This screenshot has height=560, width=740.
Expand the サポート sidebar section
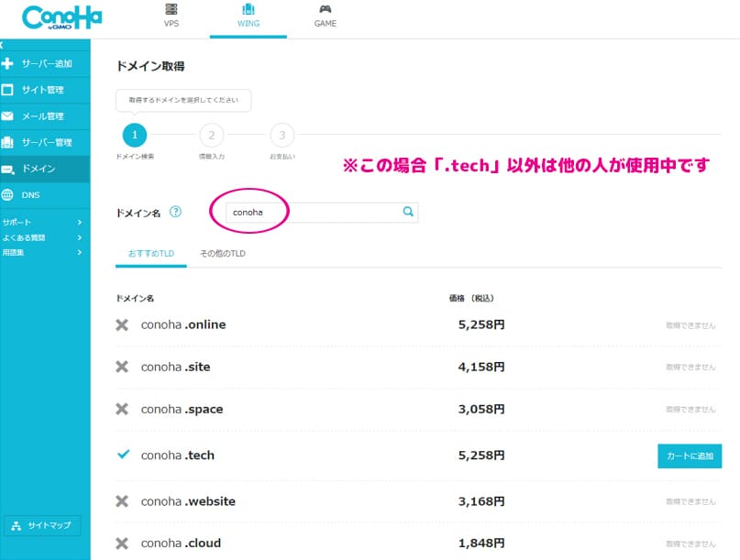(x=42, y=222)
